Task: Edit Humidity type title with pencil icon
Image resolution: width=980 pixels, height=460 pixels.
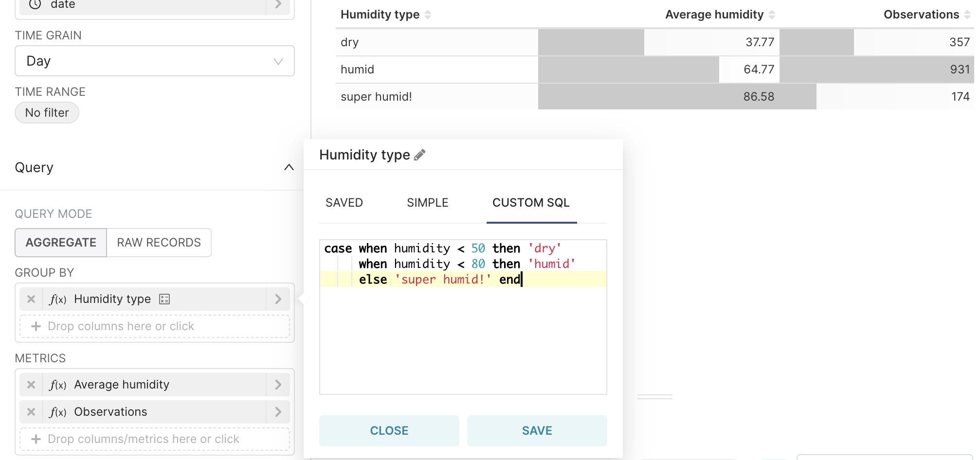Action: tap(419, 155)
